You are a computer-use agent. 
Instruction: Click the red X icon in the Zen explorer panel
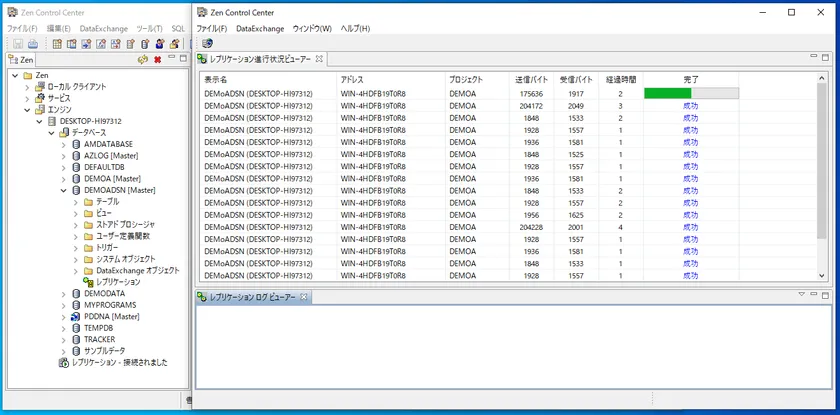click(157, 60)
